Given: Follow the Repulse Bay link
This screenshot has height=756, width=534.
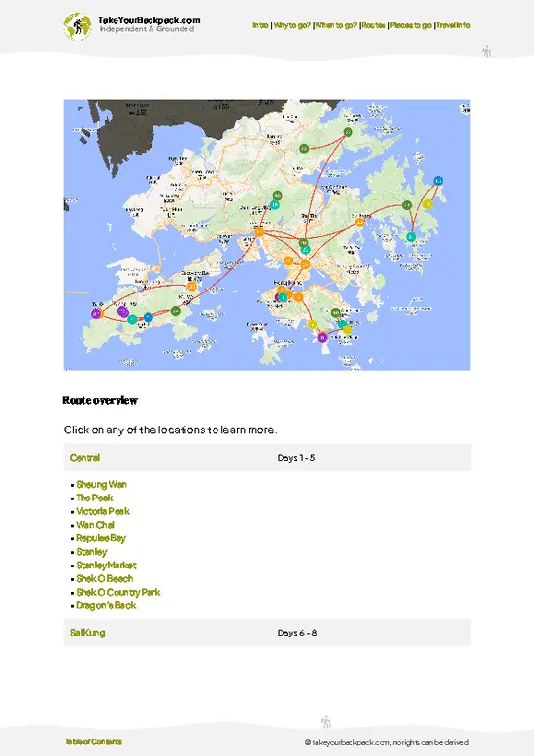Looking at the screenshot, I should pyautogui.click(x=101, y=538).
